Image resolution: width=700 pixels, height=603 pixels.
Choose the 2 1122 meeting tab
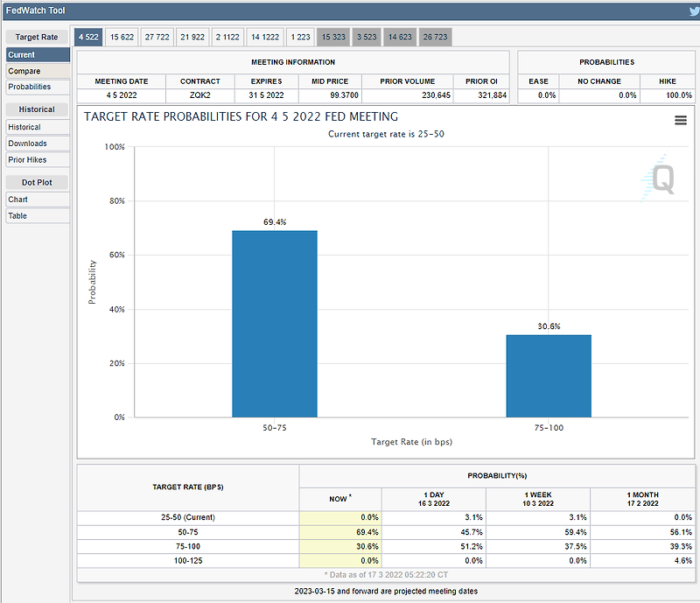point(227,37)
